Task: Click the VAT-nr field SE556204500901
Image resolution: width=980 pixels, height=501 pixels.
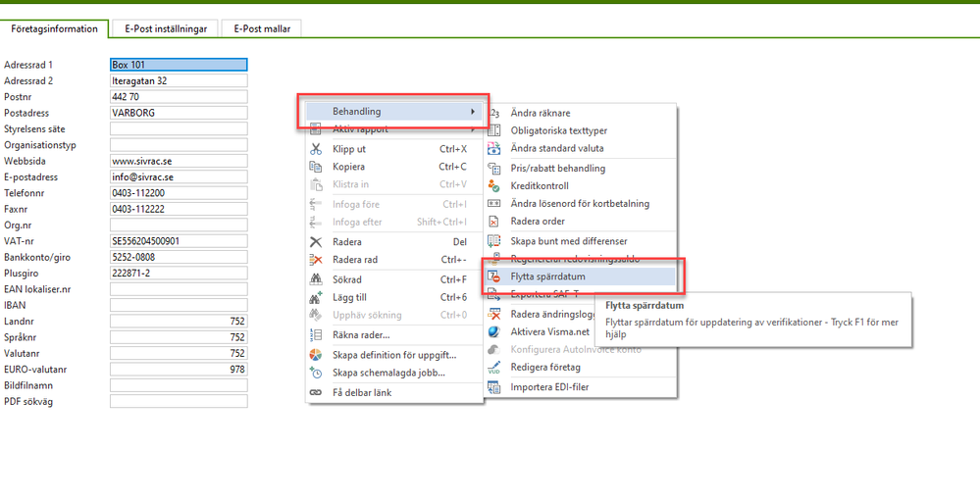Action: click(179, 240)
